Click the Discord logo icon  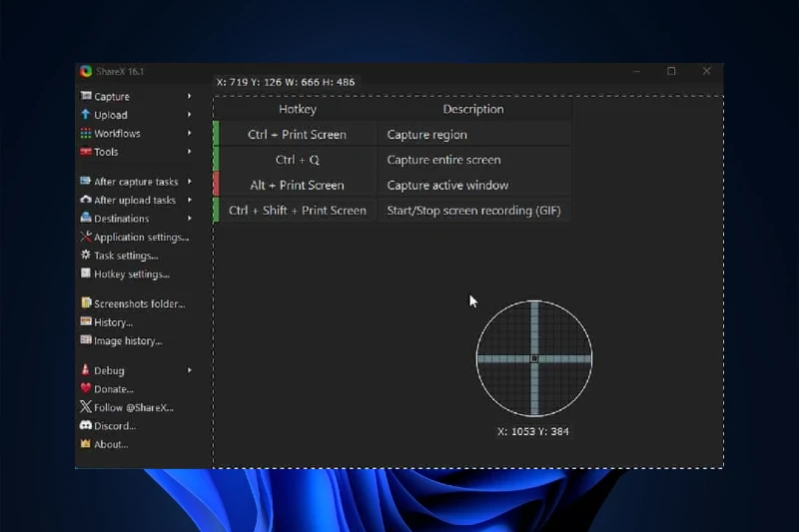[x=86, y=426]
